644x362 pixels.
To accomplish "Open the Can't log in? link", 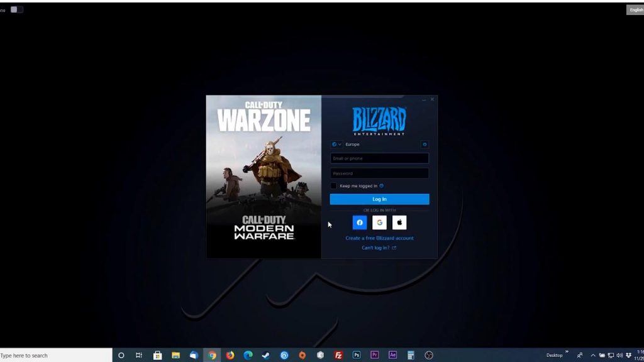I will (x=379, y=248).
